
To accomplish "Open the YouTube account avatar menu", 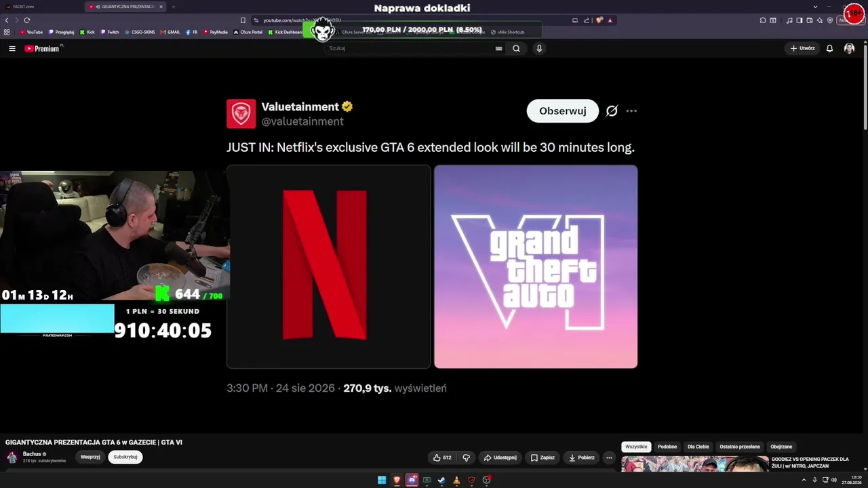I will (849, 48).
